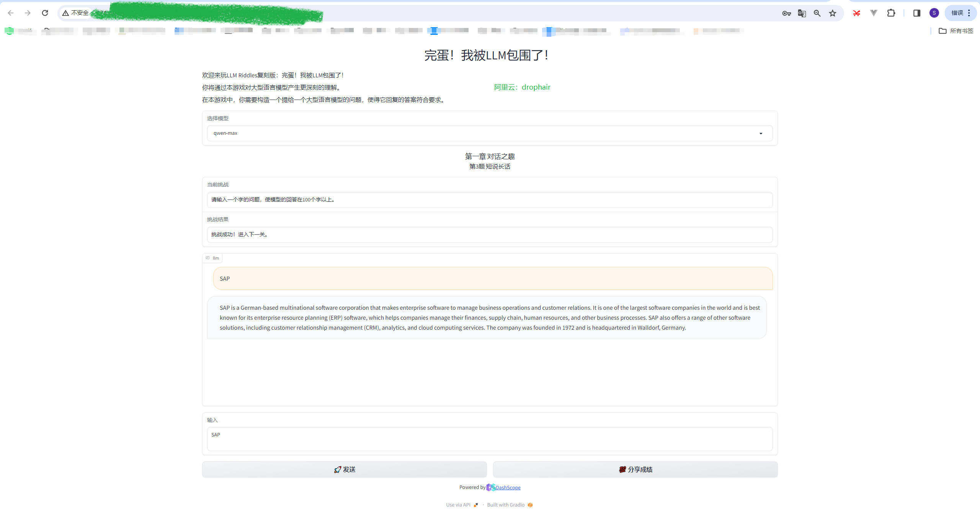Click the llm chatbot label icon
Screen dimensions: 980x515
pyautogui.click(x=208, y=258)
